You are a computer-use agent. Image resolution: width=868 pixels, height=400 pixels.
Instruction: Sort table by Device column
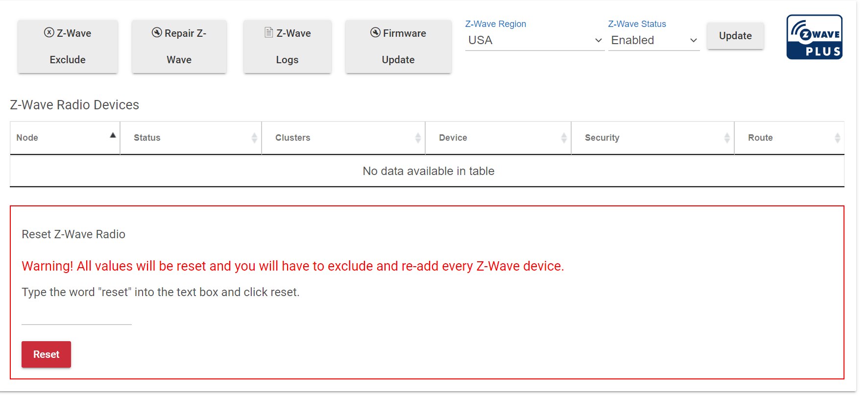[498, 138]
